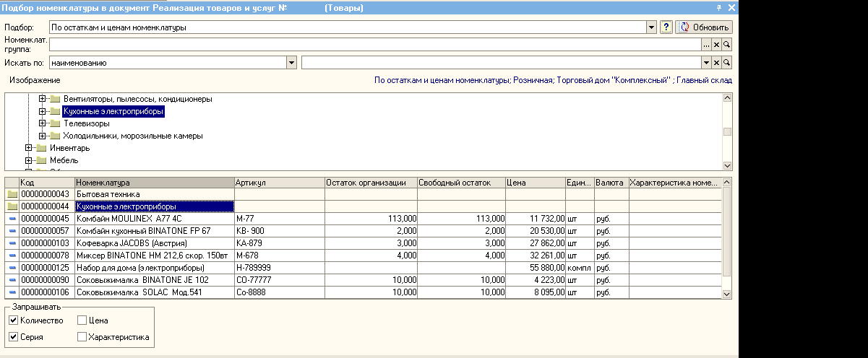The width and height of the screenshot is (868, 358).
Task: Open the search text history dropdown
Action: coord(706,63)
